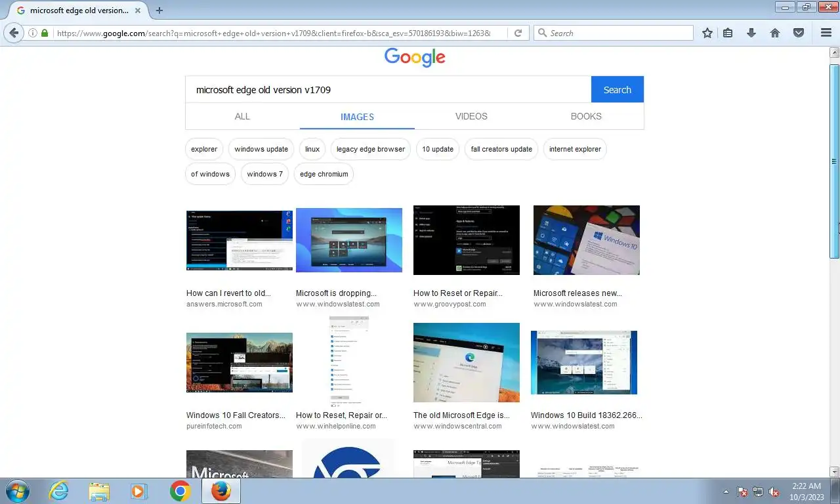Viewport: 840px width, 504px height.
Task: Bookmark this page with the star icon
Action: [x=707, y=33]
